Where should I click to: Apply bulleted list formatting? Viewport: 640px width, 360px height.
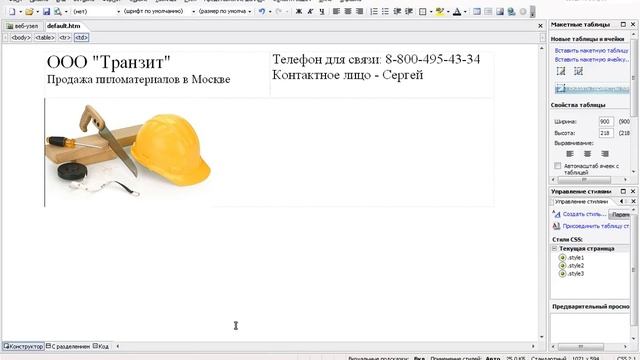point(385,12)
